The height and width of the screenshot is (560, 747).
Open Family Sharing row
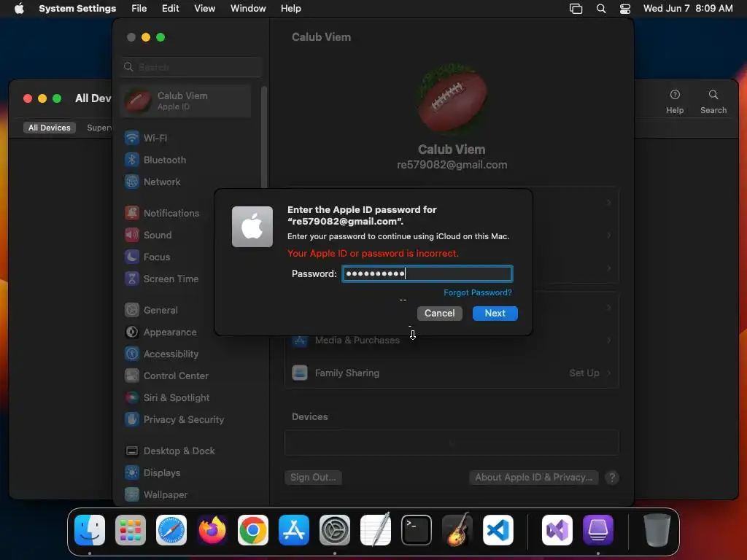(452, 373)
